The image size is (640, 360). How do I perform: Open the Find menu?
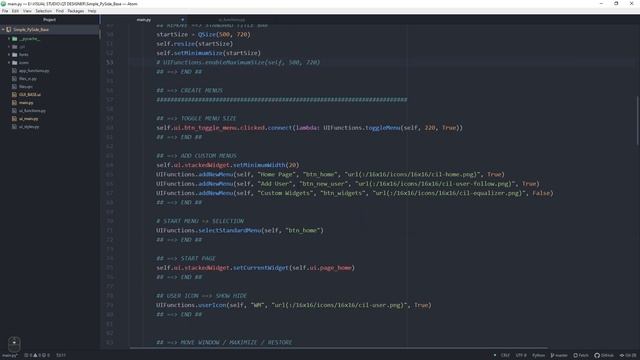[60, 11]
